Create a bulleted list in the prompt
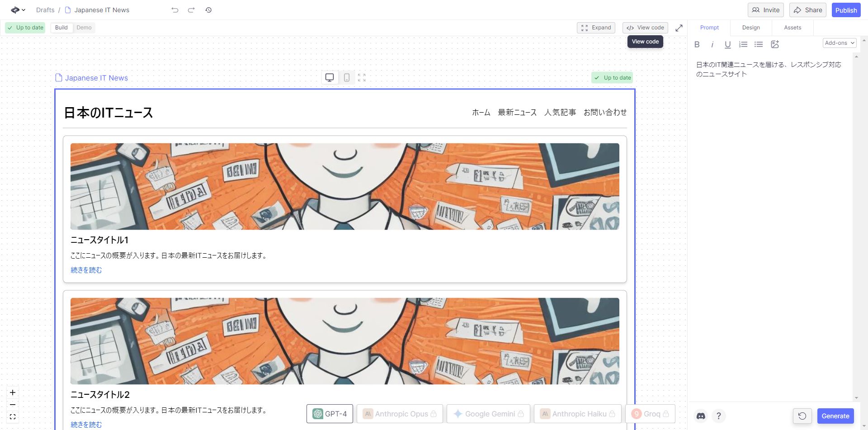The image size is (868, 430). pos(759,44)
